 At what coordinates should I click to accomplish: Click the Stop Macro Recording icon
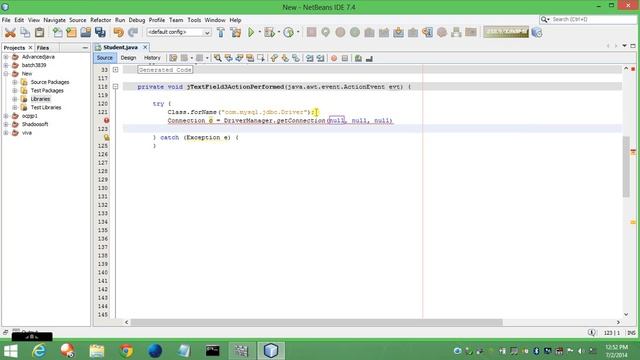[x=345, y=58]
